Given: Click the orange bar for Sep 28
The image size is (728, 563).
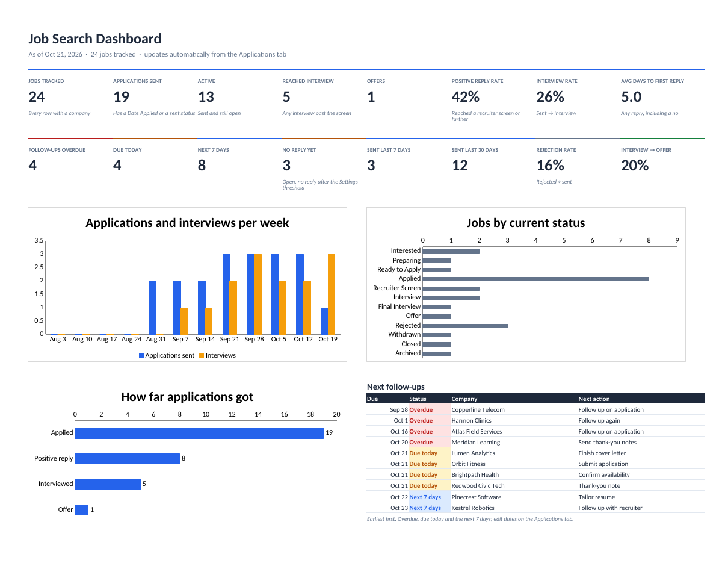Looking at the screenshot, I should point(258,294).
